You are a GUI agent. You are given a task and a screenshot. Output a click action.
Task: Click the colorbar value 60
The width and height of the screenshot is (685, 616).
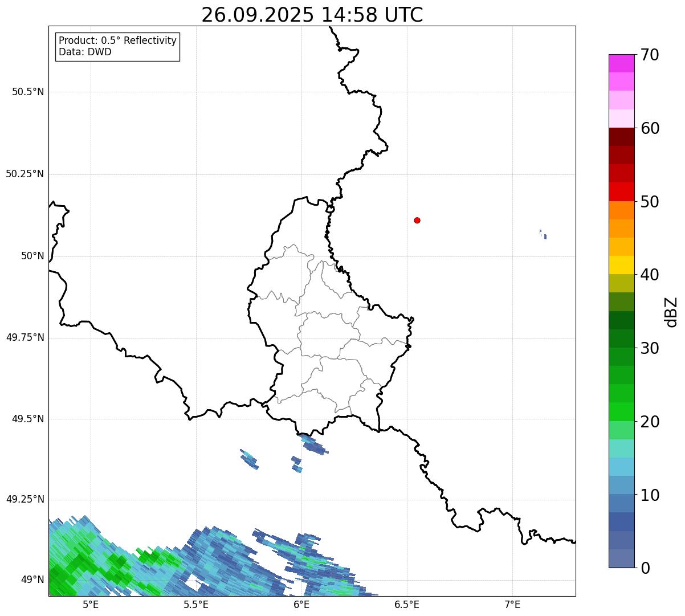[650, 128]
